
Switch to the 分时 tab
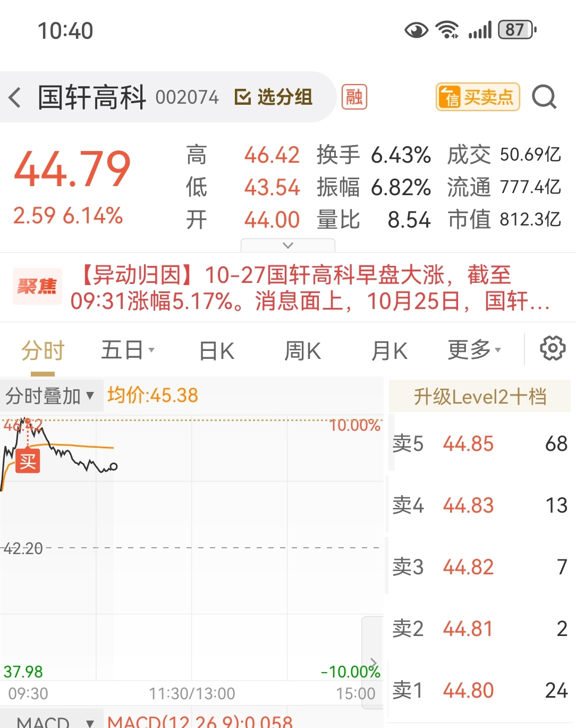(43, 351)
